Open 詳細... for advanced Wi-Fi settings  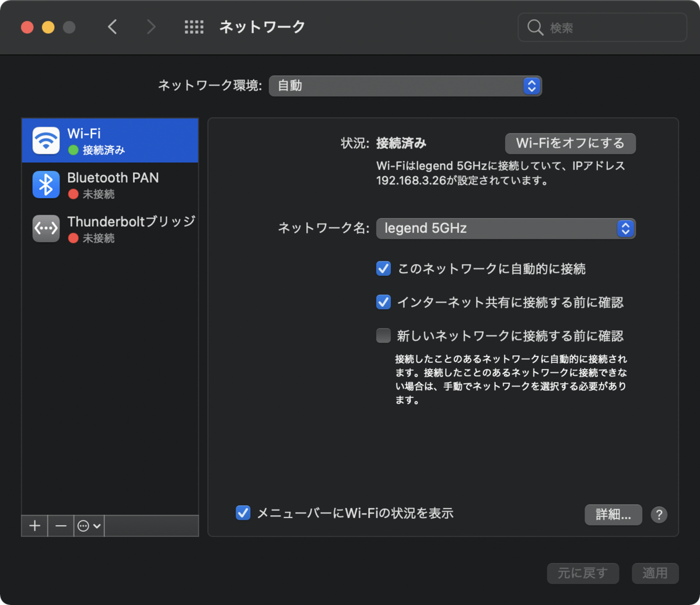pos(613,515)
